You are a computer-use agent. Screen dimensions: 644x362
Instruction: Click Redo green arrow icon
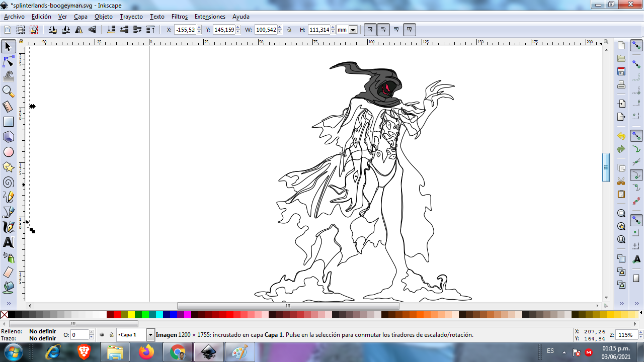pyautogui.click(x=621, y=149)
